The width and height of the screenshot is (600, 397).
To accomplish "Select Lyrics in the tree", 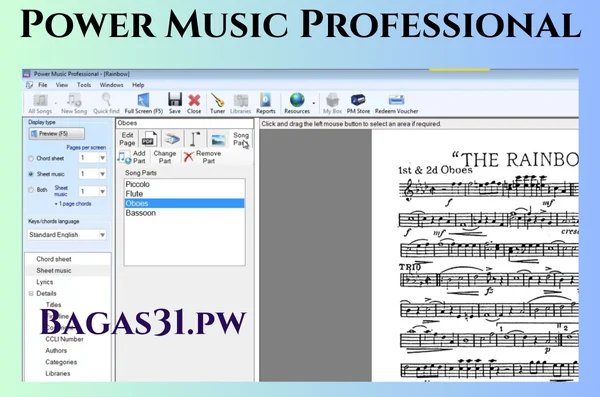I will tap(45, 282).
